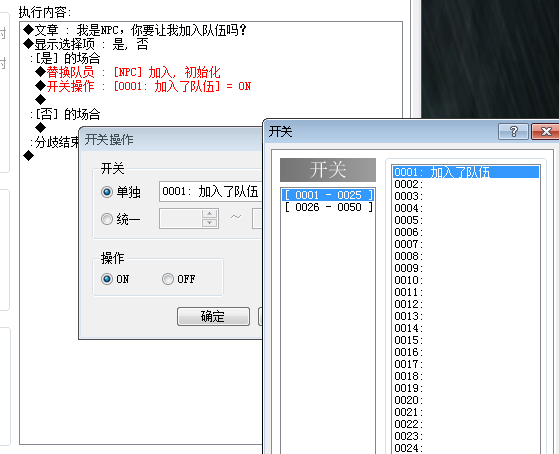Image resolution: width=559 pixels, height=454 pixels.
Task: Select the empty command line under [否] branch
Action: pos(41,127)
